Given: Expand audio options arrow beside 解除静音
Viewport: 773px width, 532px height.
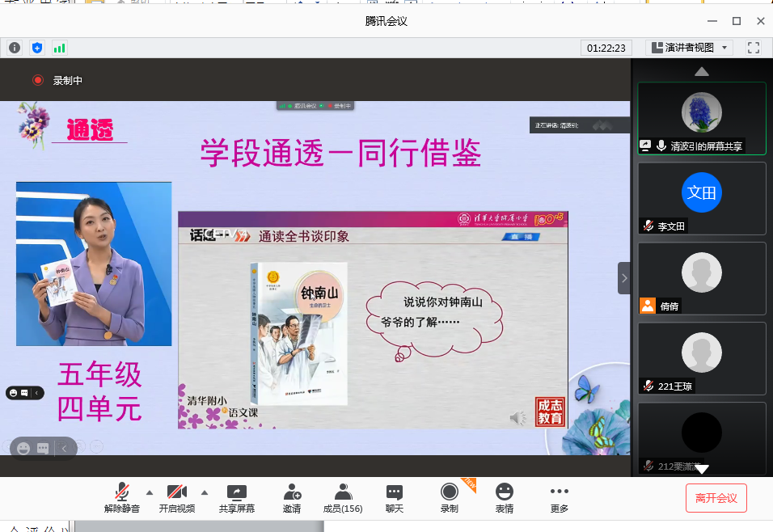Looking at the screenshot, I should (149, 492).
